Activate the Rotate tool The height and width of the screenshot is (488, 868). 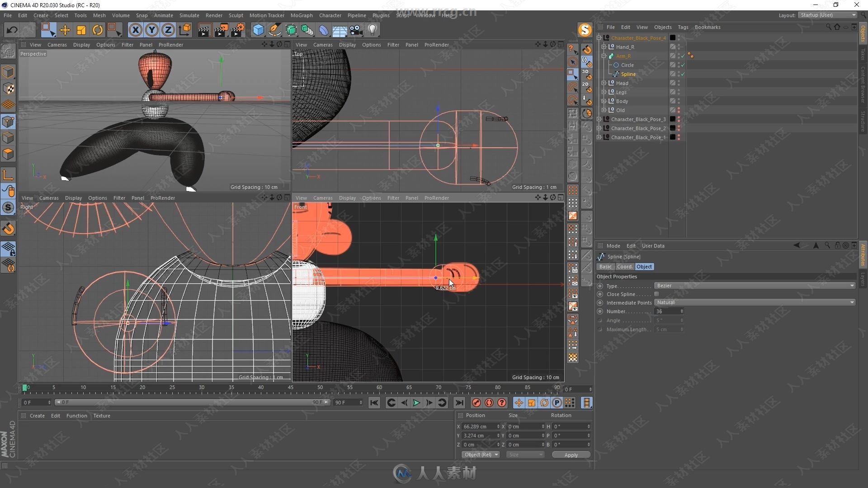[98, 30]
